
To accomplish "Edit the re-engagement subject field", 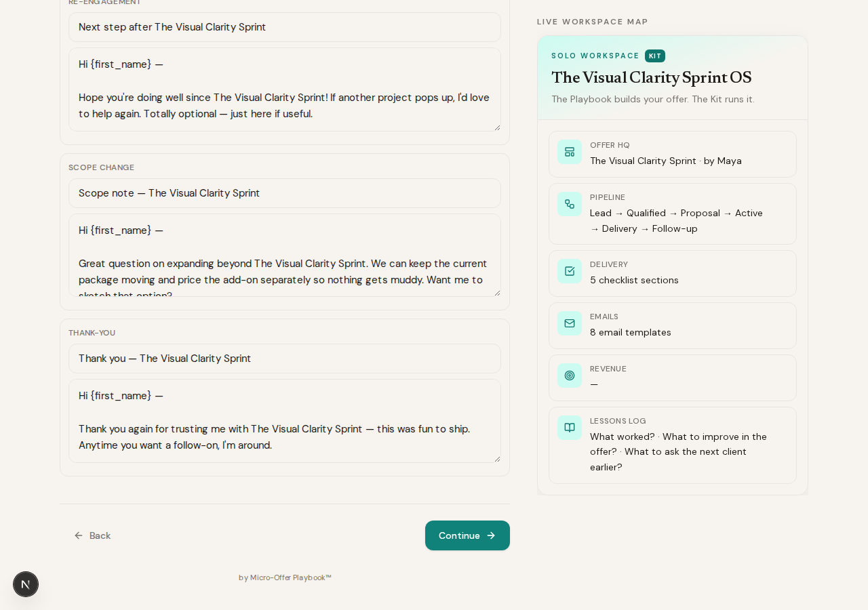I will click(285, 27).
